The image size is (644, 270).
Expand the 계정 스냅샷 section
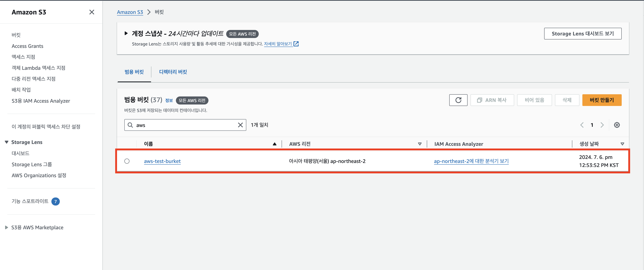pyautogui.click(x=126, y=33)
